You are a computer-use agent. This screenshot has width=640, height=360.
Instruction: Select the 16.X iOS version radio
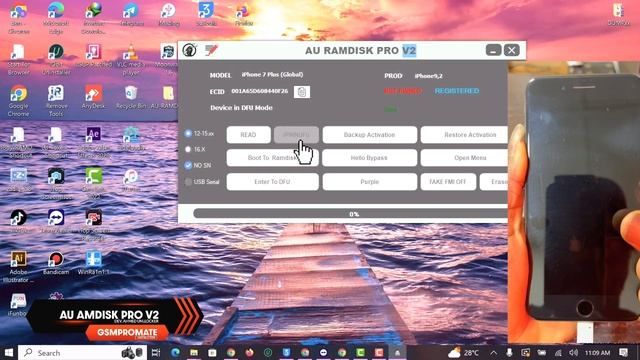[188, 149]
